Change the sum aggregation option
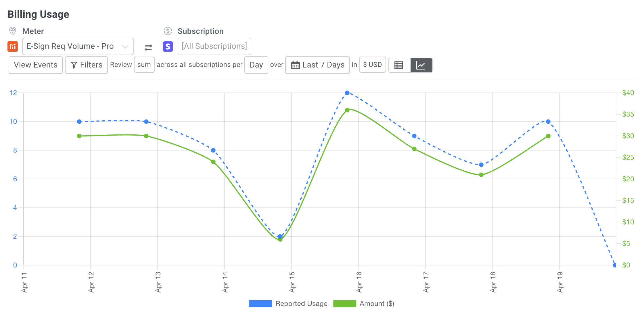Viewport: 644px width, 324px height. [x=144, y=64]
